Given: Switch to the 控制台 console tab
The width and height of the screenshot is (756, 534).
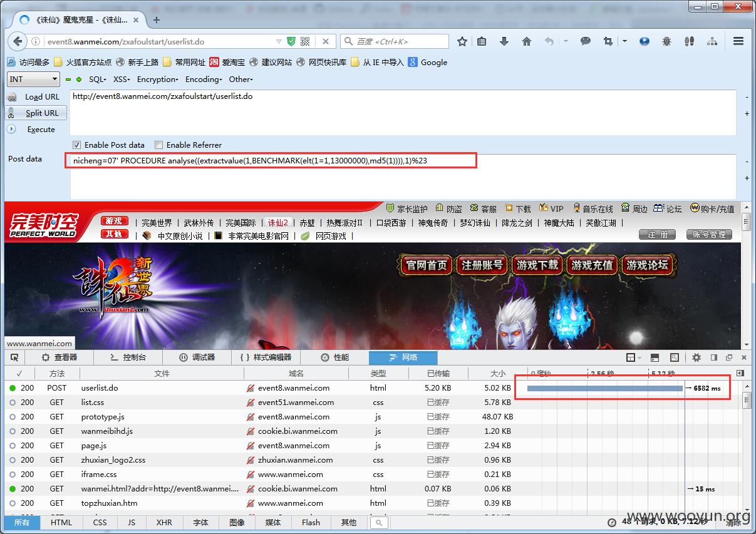Looking at the screenshot, I should tap(128, 357).
